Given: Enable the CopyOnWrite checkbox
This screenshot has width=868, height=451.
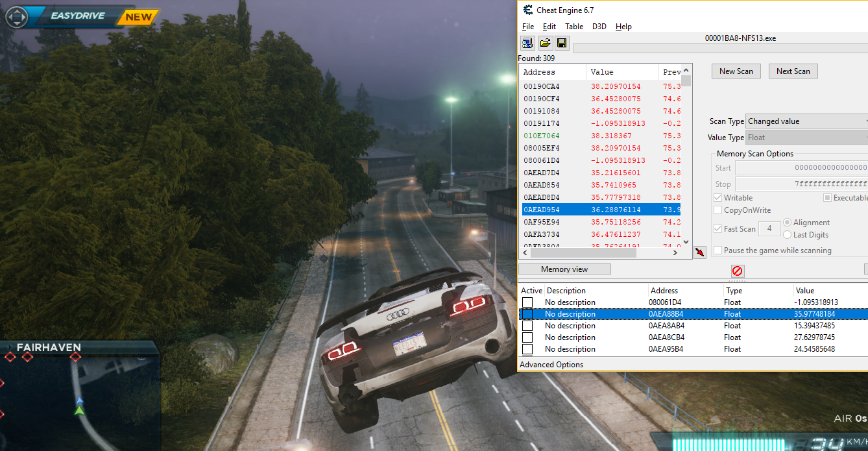Looking at the screenshot, I should coord(717,210).
